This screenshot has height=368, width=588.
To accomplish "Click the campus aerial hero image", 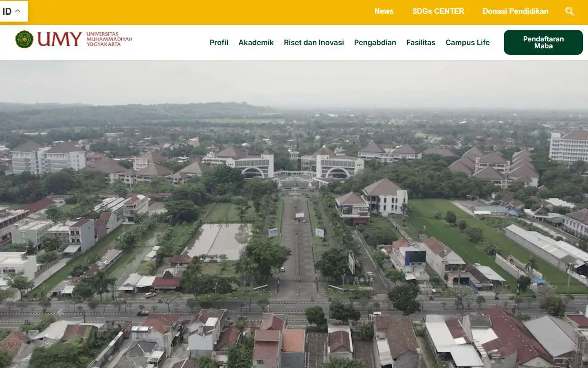I will click(294, 214).
